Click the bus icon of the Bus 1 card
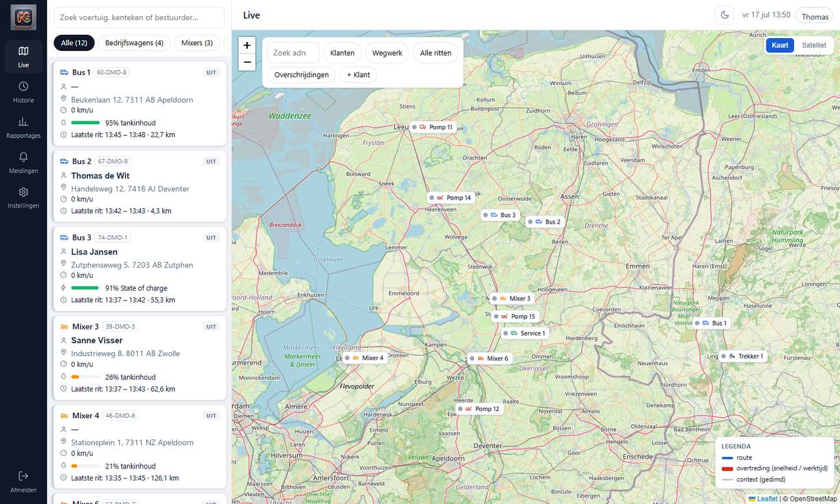The height and width of the screenshot is (504, 840). [64, 72]
